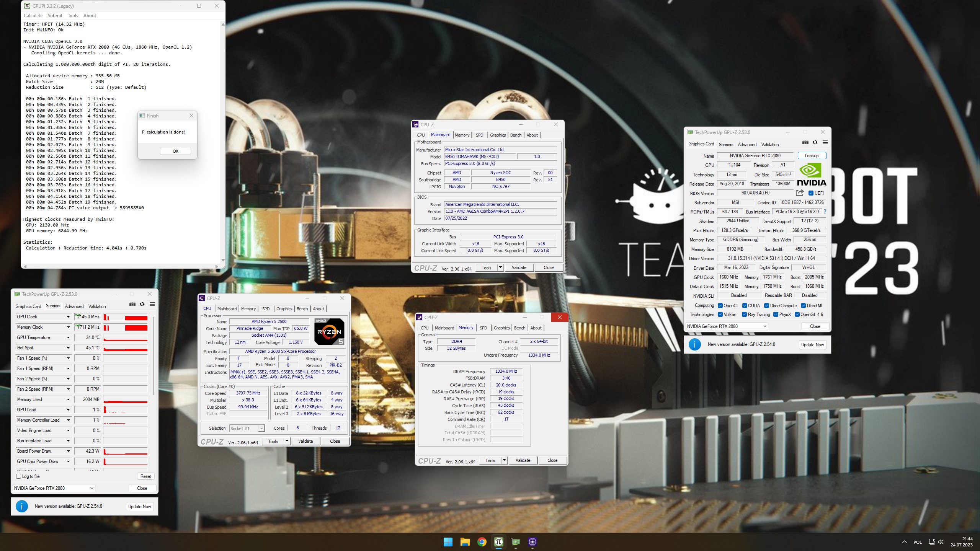Click Memory Clock red sensor graph
The width and height of the screenshot is (980, 551).
point(125,327)
